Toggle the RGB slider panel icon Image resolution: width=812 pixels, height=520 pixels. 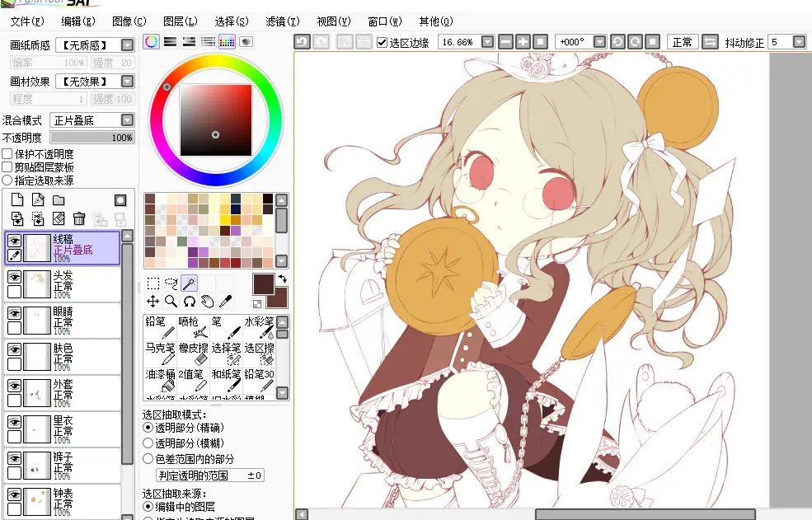tap(171, 42)
